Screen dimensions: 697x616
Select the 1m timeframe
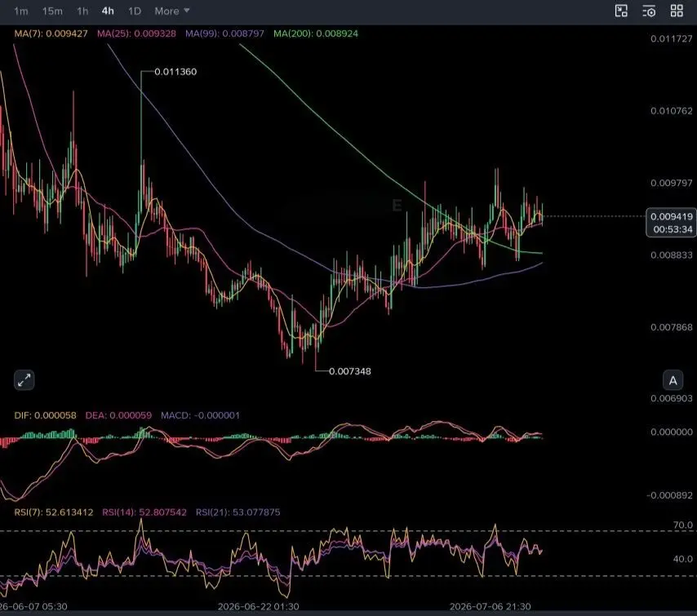21,11
